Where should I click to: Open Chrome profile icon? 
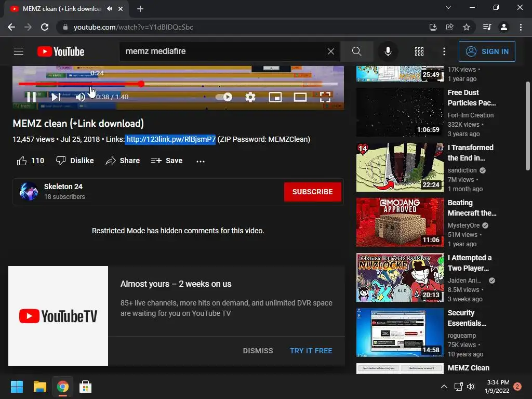point(504,27)
